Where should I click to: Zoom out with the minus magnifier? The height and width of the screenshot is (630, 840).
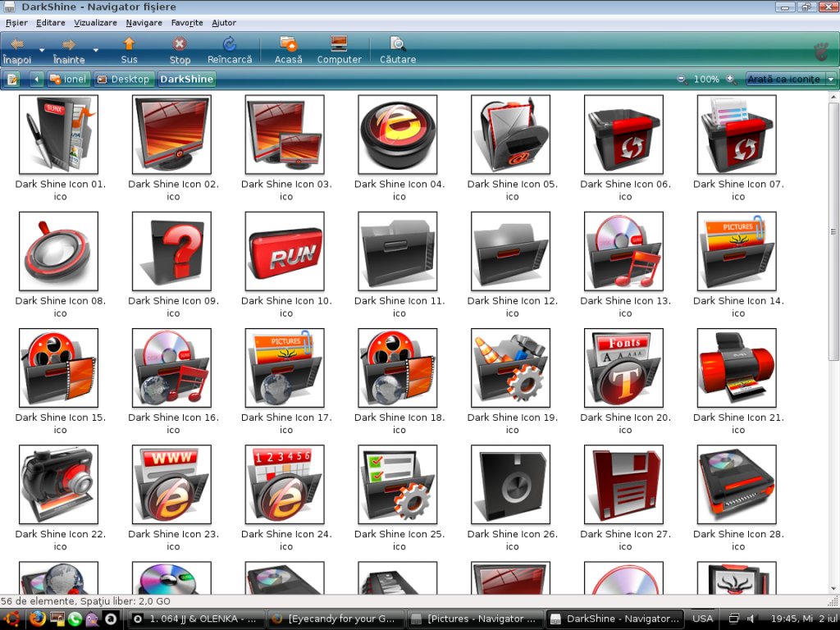[682, 80]
